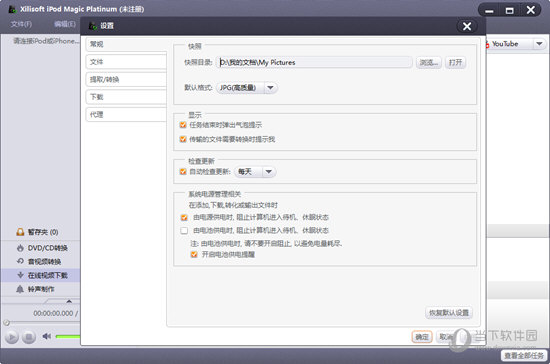The width and height of the screenshot is (550, 364).
Task: Confirm settings with 确定 button
Action: click(422, 337)
